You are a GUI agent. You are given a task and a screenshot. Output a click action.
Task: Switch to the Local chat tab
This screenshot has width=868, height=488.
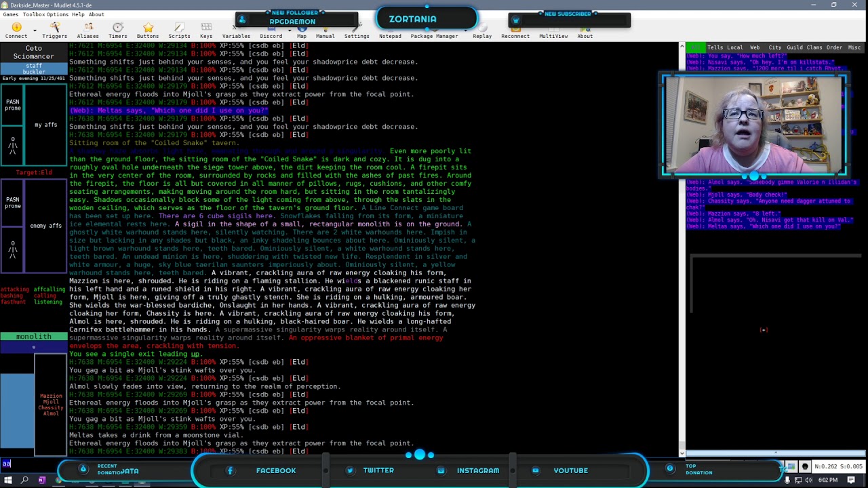pos(734,47)
